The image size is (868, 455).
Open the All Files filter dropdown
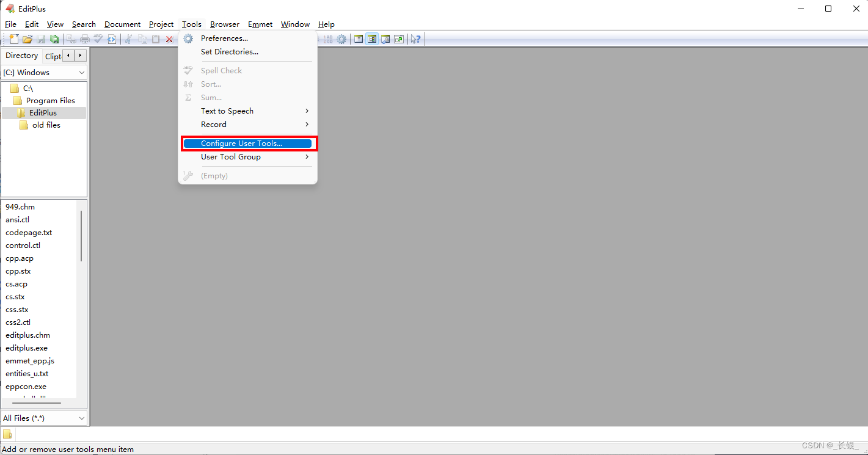point(43,418)
